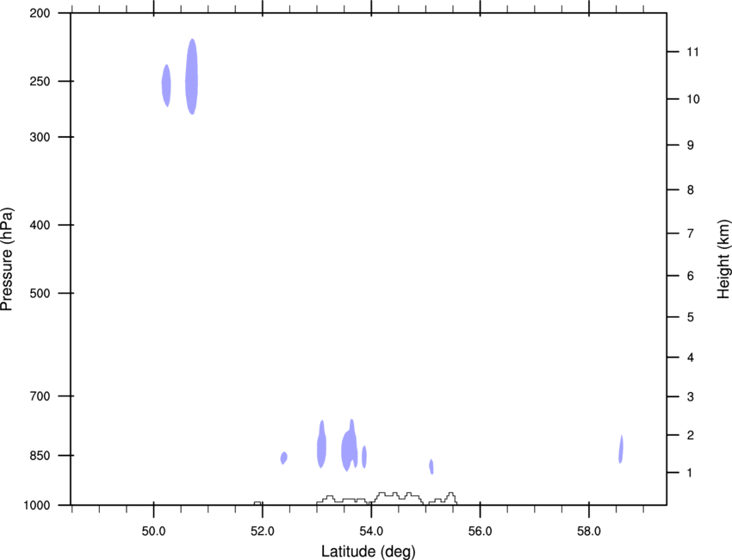Click the 52.0 latitude tick label

click(263, 532)
